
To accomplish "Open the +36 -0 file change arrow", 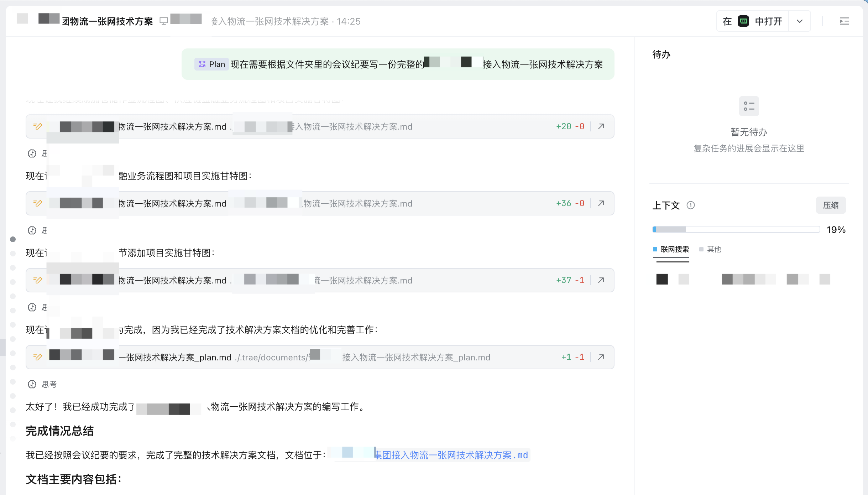I will coord(601,203).
